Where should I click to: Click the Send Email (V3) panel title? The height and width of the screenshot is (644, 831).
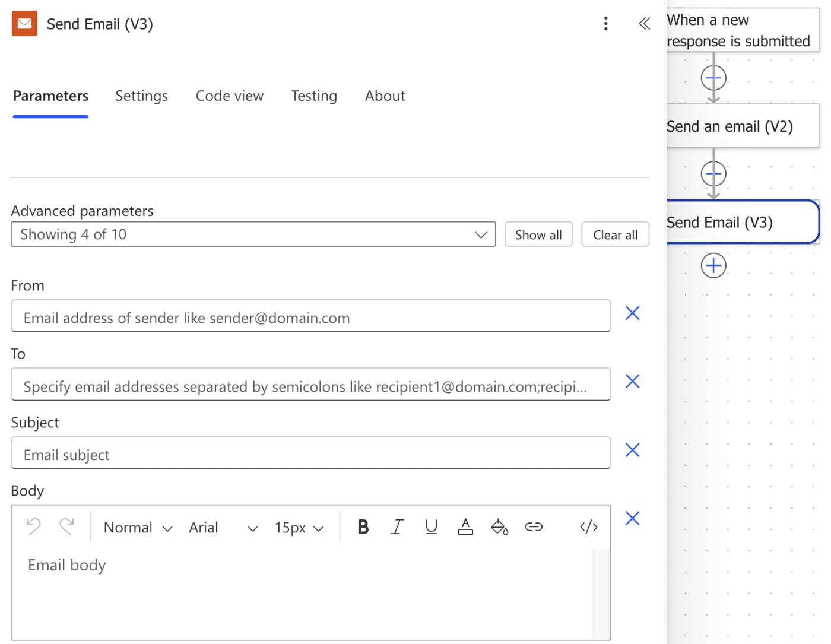[100, 24]
